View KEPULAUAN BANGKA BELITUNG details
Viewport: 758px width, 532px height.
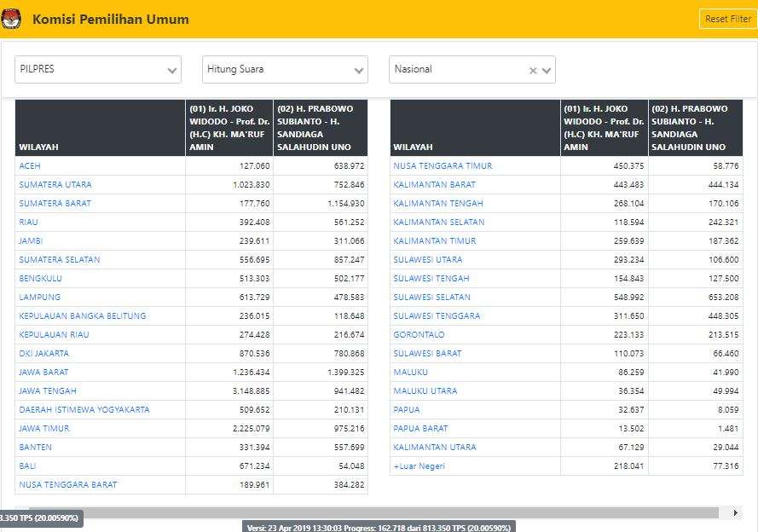(x=83, y=316)
